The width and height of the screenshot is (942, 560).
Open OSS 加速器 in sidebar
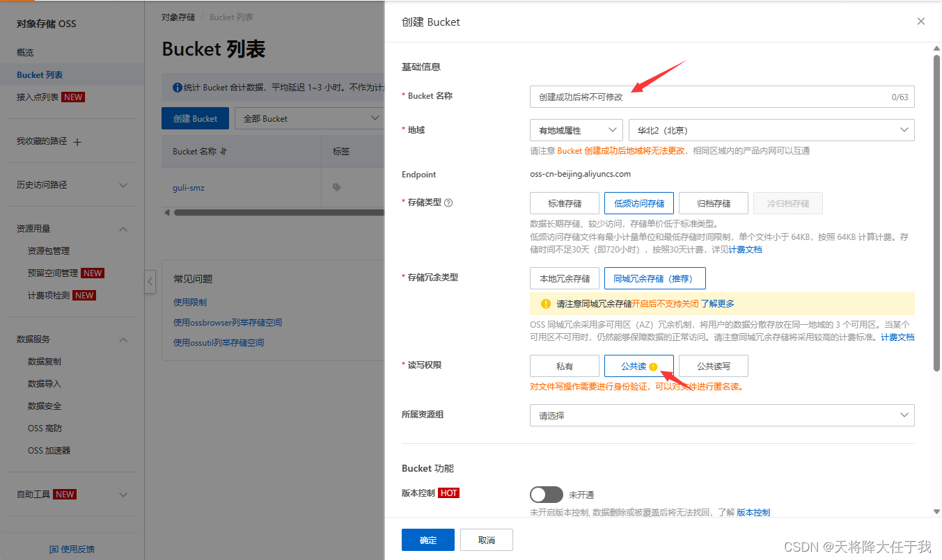click(x=49, y=451)
